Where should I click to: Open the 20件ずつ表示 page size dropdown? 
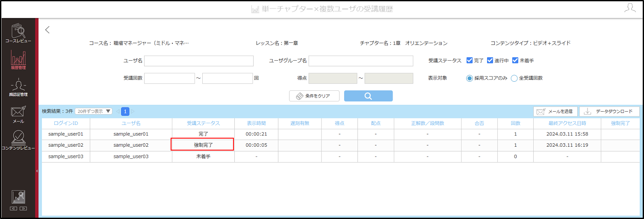click(94, 111)
